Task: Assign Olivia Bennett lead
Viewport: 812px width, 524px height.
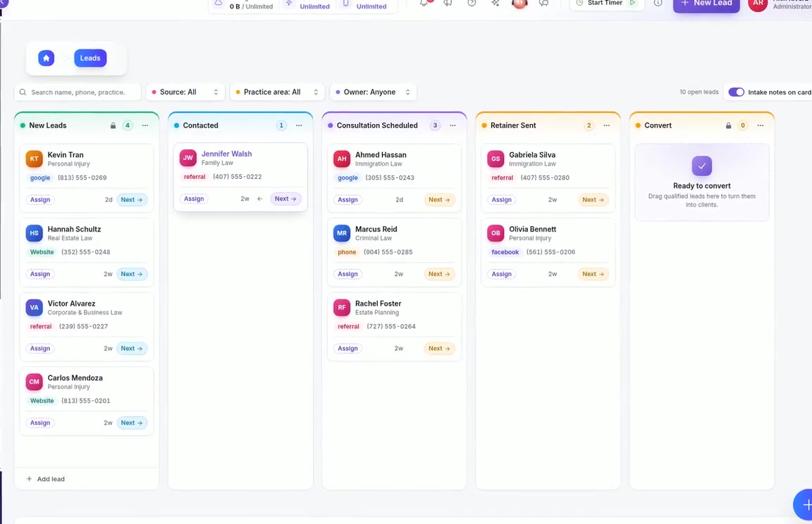Action: click(501, 274)
